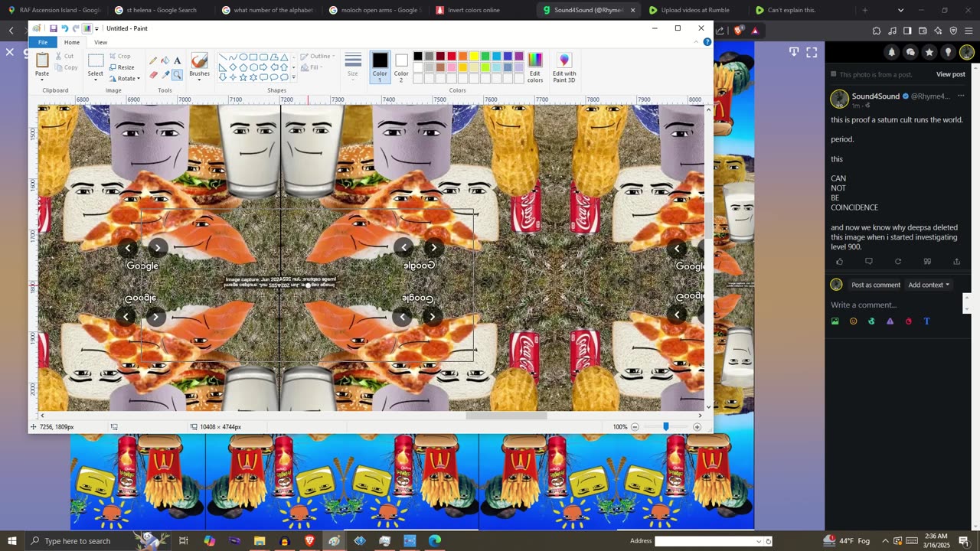Click Zoom out minus button in Paint status bar

pyautogui.click(x=635, y=427)
